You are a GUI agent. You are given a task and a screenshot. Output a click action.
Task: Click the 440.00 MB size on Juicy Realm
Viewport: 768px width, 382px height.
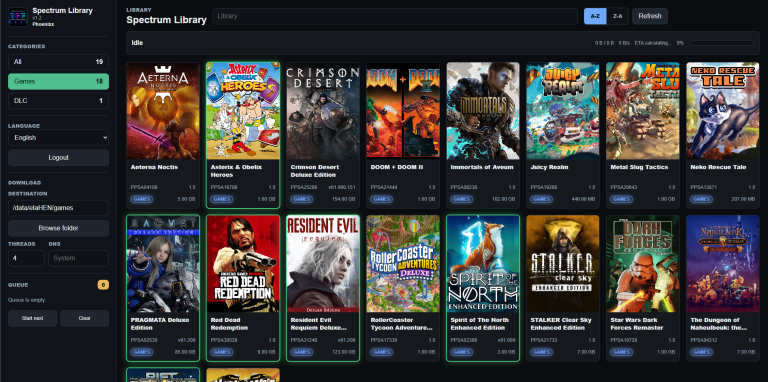583,199
